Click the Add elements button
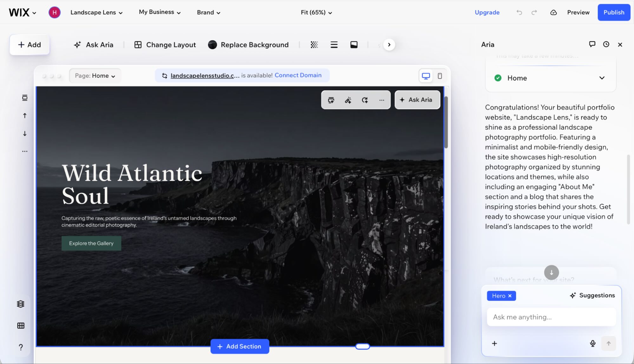The image size is (634, 364). pyautogui.click(x=29, y=45)
